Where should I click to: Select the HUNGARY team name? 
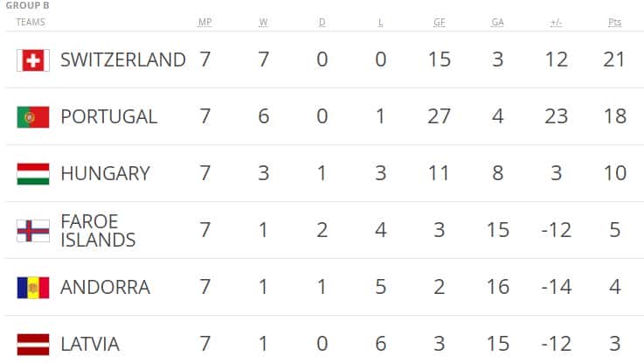pos(105,173)
